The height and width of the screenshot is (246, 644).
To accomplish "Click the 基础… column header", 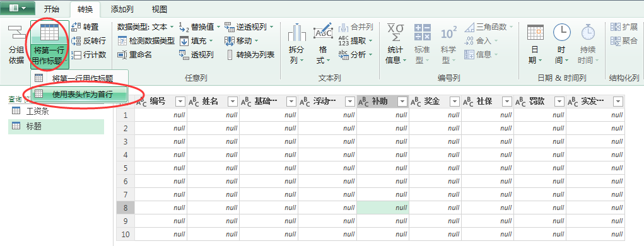I will [x=269, y=102].
